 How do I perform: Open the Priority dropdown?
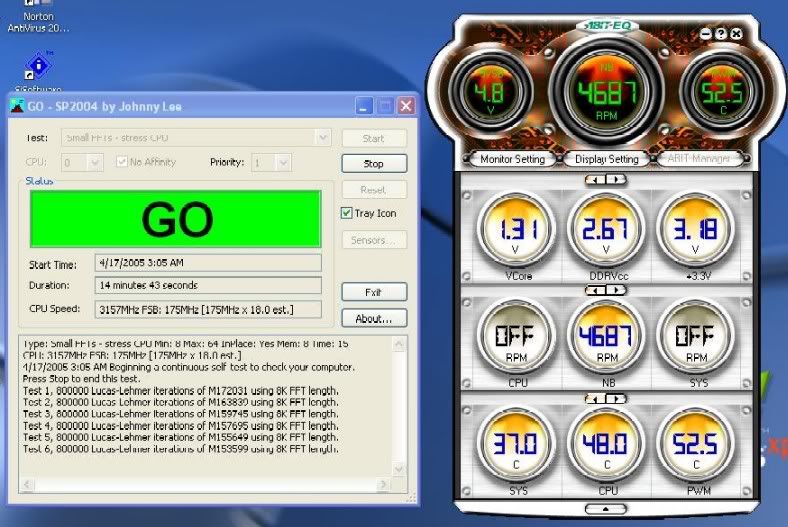(283, 162)
